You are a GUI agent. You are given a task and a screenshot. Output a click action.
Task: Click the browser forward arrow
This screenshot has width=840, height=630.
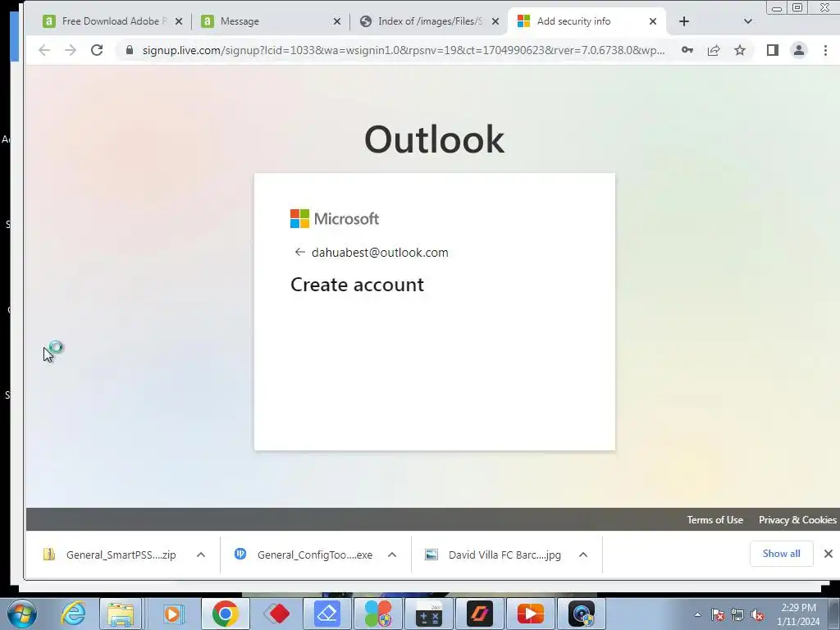pyautogui.click(x=71, y=50)
